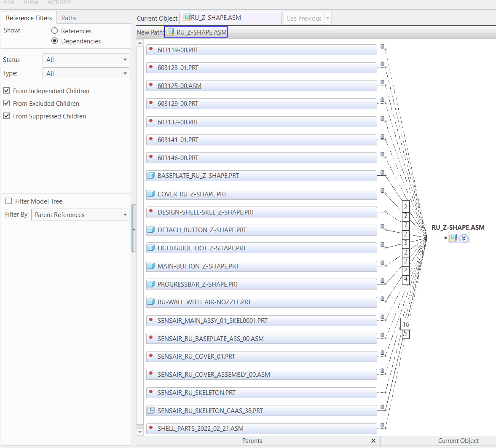Viewport: 496px width, 448px height.
Task: Click the RU_Z-SHAPE.ASM icon in the New Path bar
Action: (170, 32)
